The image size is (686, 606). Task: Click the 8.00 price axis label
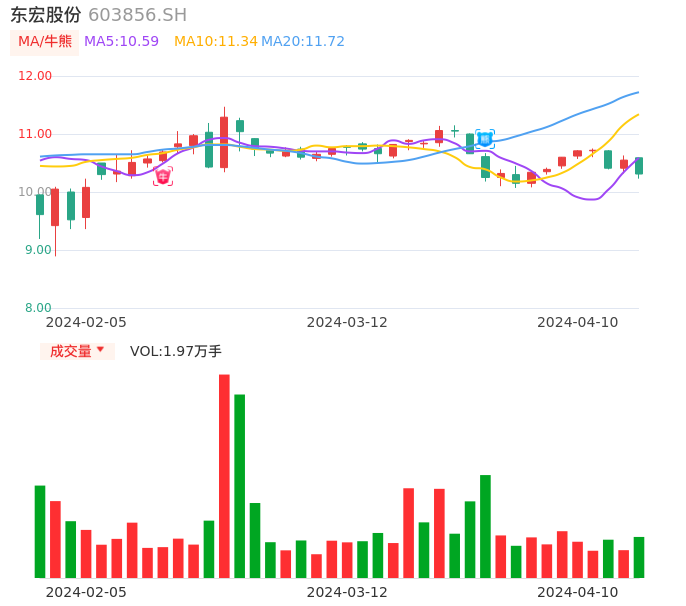pyautogui.click(x=38, y=308)
